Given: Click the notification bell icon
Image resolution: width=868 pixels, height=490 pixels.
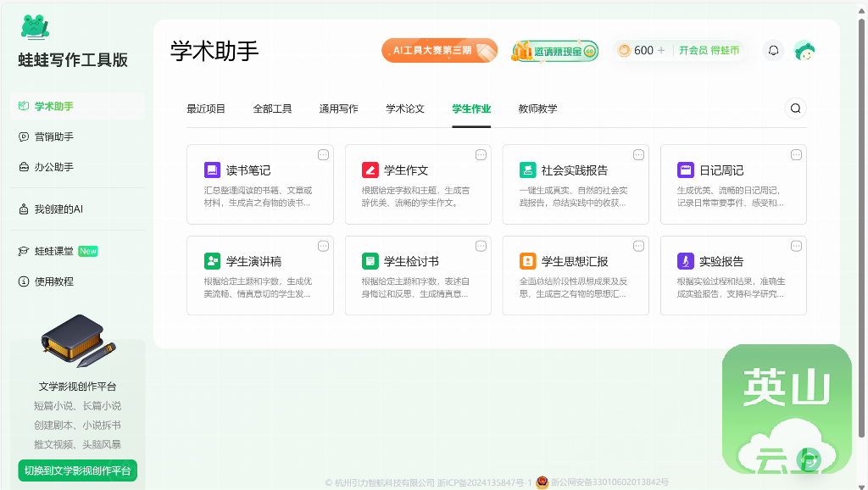Looking at the screenshot, I should tap(773, 51).
